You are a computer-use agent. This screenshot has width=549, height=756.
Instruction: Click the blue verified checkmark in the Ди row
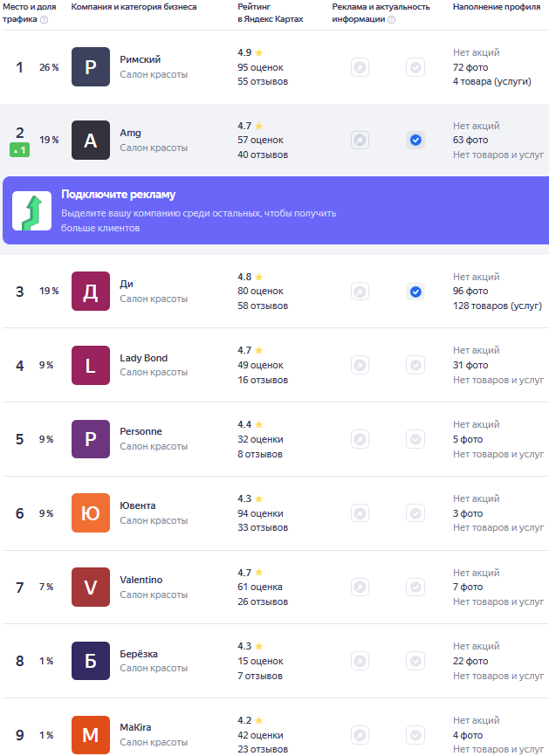click(415, 292)
